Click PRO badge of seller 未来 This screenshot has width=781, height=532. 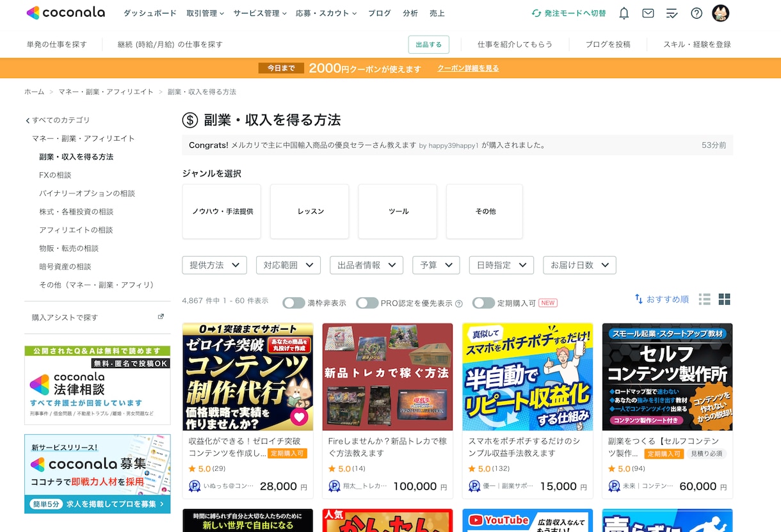615,487
